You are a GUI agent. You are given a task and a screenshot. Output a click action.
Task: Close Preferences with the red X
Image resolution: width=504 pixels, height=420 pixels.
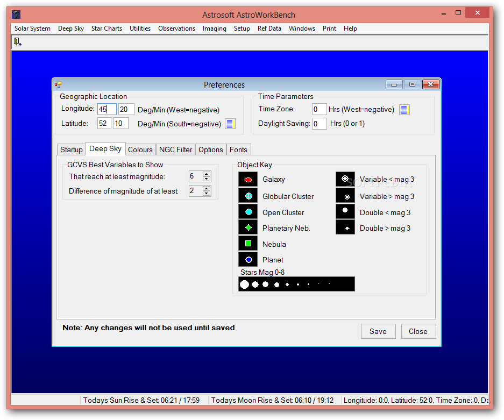tap(431, 84)
